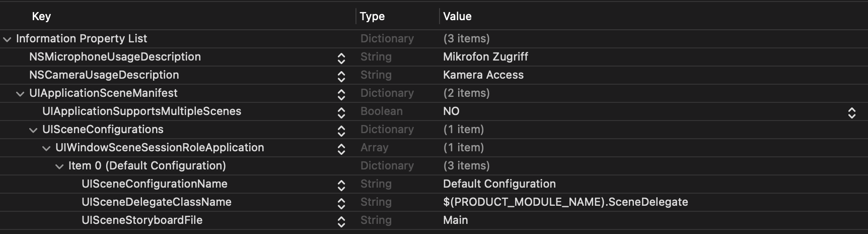This screenshot has width=868, height=234.
Task: Click key stepper beside UIApplicationSceneManifest
Action: 341,94
